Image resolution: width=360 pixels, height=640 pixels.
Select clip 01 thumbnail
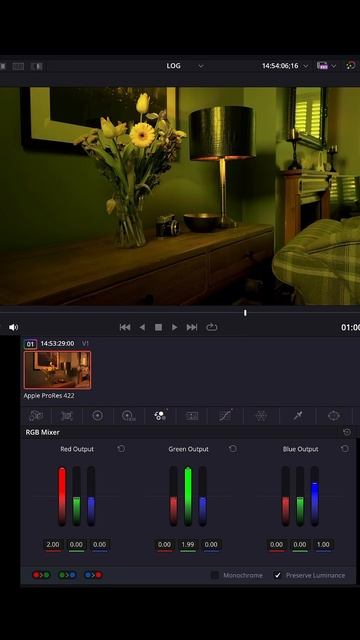58,370
